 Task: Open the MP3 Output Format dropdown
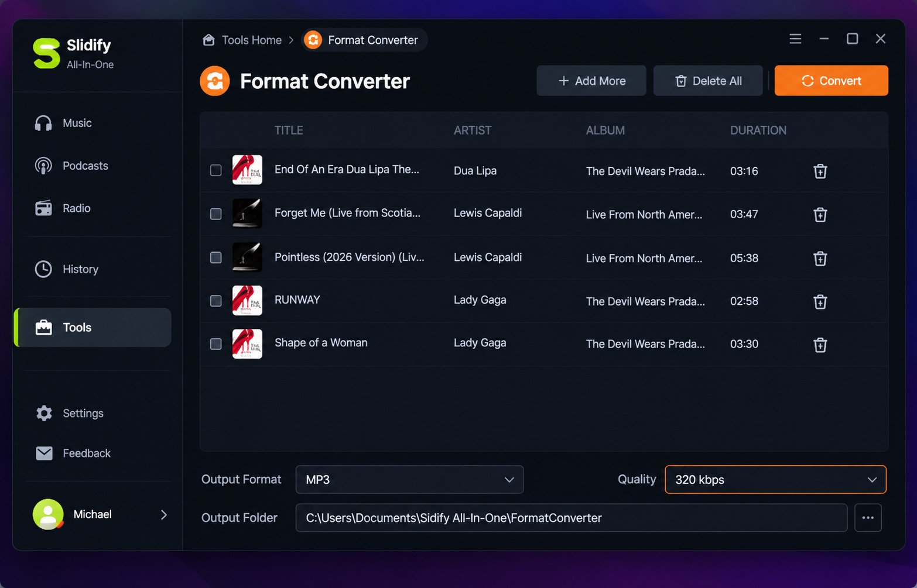tap(409, 480)
